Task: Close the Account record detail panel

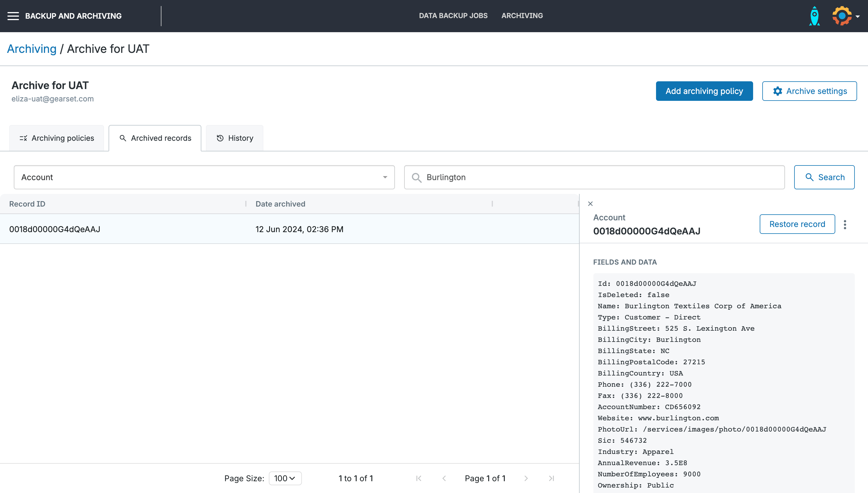Action: (x=590, y=203)
